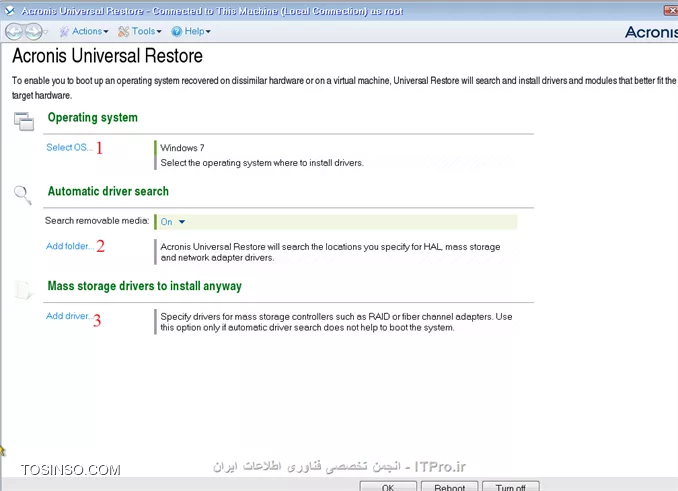Close the Acronis Universal Restore window
The width and height of the screenshot is (678, 491).
click(671, 10)
